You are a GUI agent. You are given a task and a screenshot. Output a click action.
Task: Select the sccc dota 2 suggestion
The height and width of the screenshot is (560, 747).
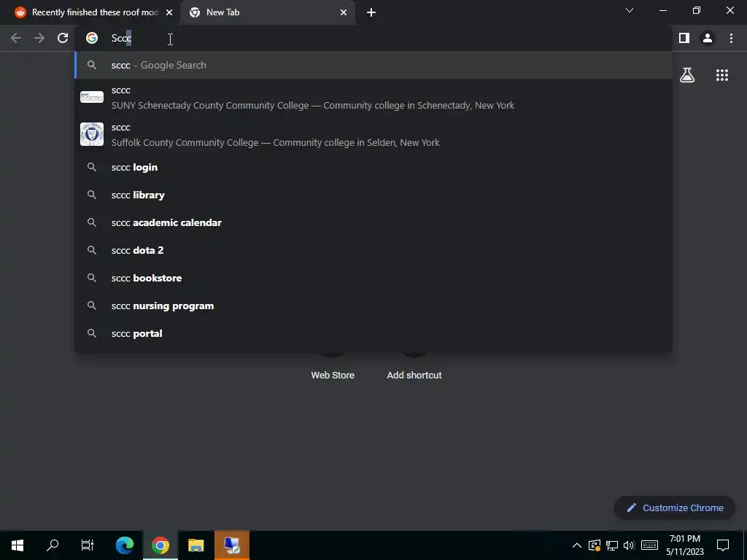(x=373, y=250)
